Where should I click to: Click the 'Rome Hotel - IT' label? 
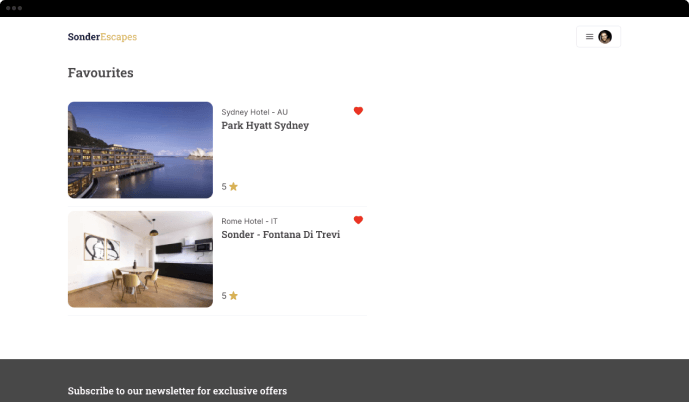click(249, 221)
